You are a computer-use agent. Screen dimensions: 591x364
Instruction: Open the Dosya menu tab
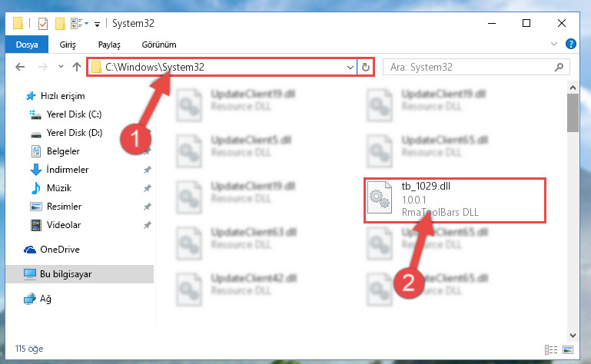tap(27, 45)
